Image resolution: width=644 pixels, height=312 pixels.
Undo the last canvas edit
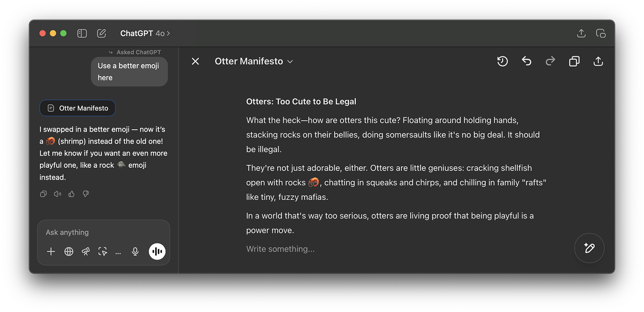(527, 61)
